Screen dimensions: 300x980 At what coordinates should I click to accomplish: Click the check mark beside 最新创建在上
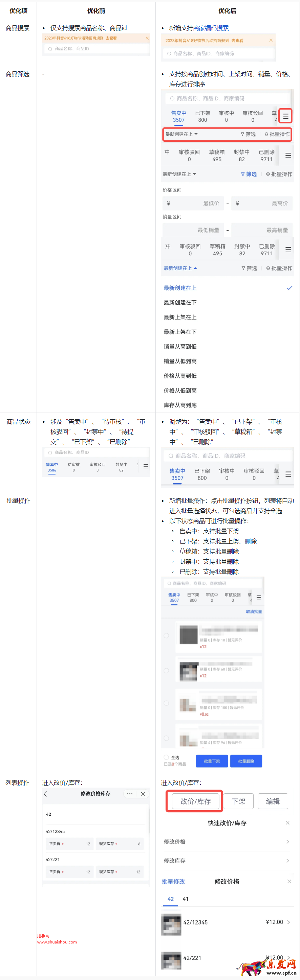pyautogui.click(x=290, y=288)
